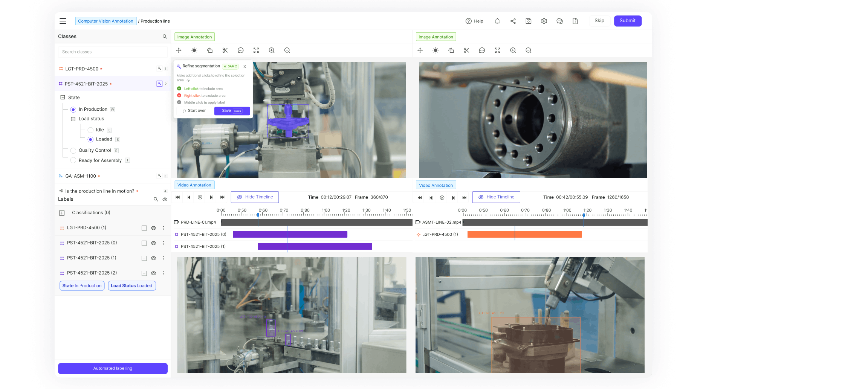Screen dimensions: 868x389
Task: Open the notifications bell icon
Action: 497,21
